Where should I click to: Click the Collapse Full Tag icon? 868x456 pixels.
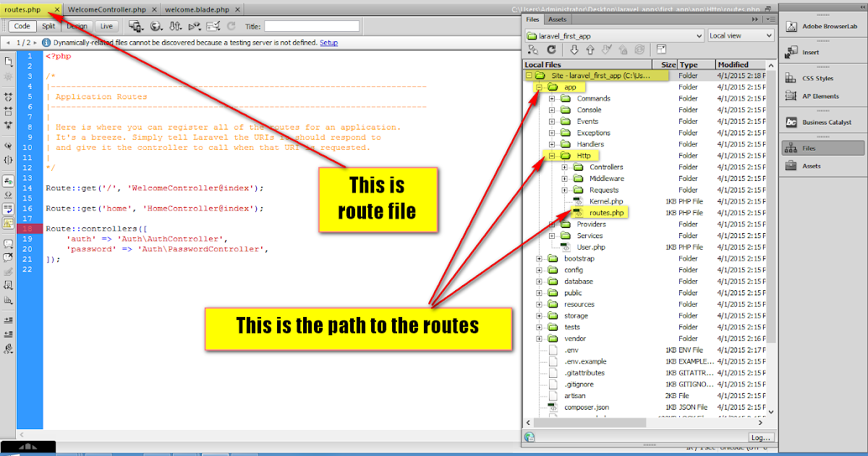pos(9,96)
